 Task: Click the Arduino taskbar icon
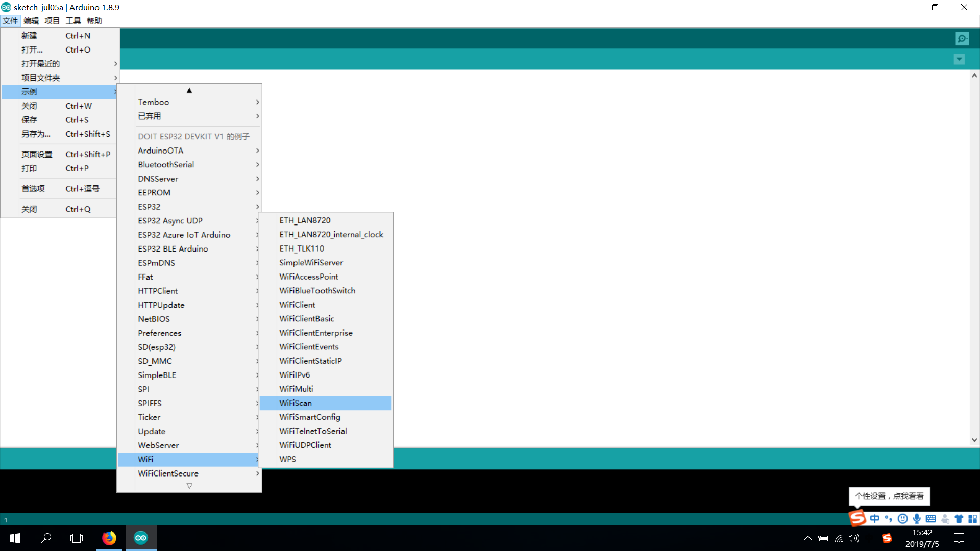point(141,538)
